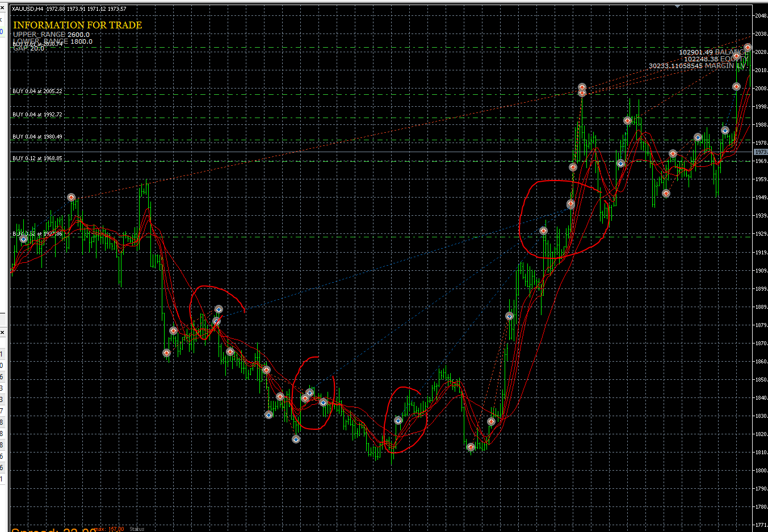
Task: Click the 1771 price scale label
Action: coord(761,525)
